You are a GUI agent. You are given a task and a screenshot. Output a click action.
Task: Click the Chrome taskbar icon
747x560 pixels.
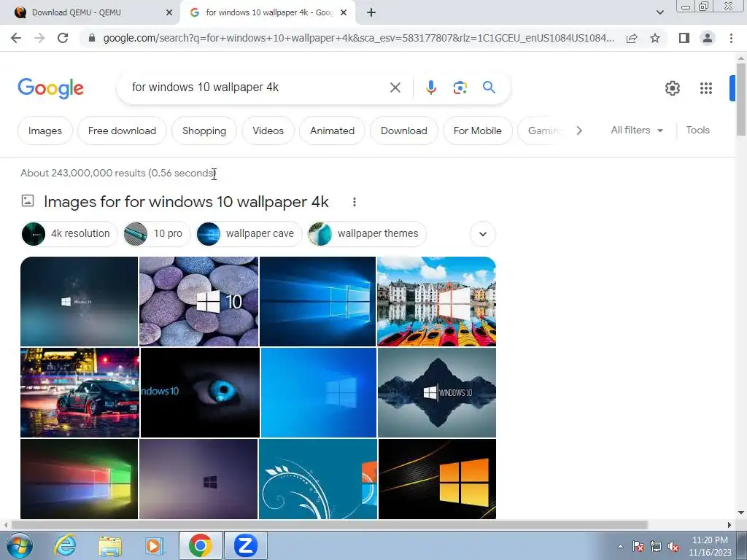coord(200,545)
